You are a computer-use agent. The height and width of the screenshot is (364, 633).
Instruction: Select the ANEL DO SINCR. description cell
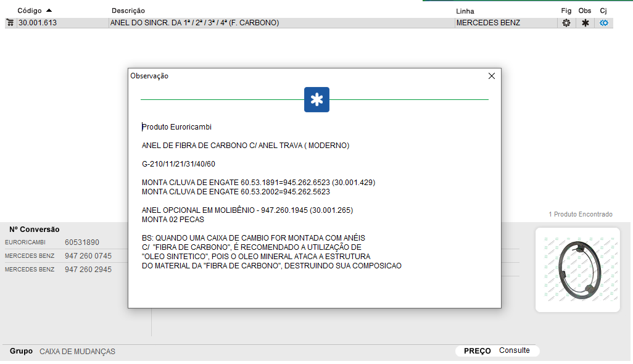click(x=194, y=23)
